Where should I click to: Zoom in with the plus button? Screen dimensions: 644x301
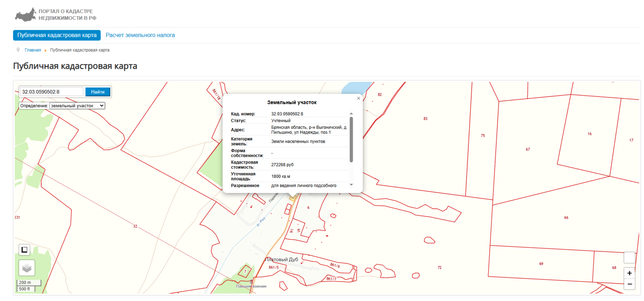pyautogui.click(x=629, y=273)
